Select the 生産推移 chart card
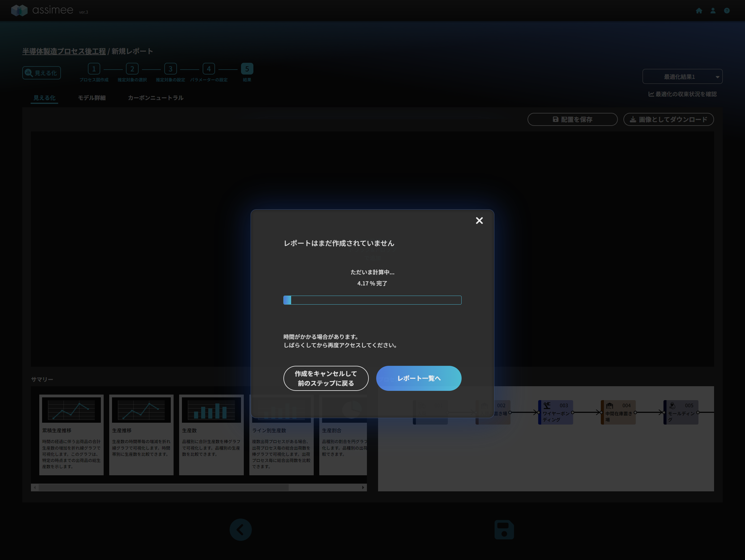 [141, 434]
